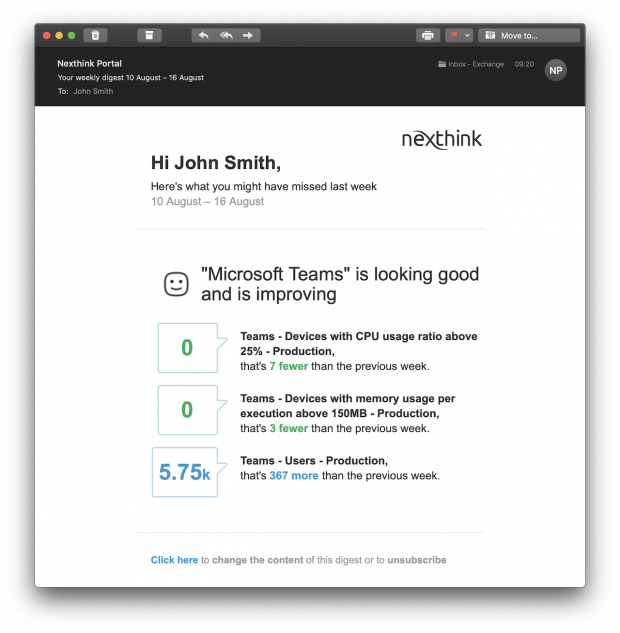Print the email using the printer icon
This screenshot has height=633, width=620.
tap(428, 35)
